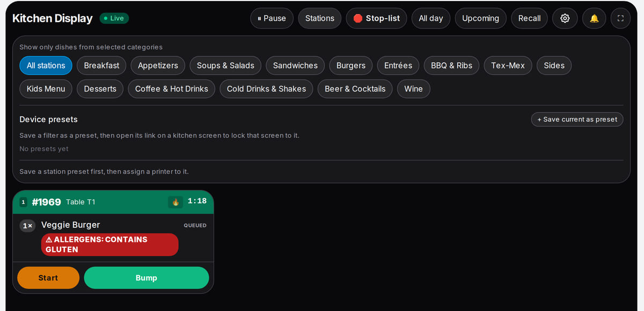644x311 pixels.
Task: Pause the kitchen display
Action: pos(272,18)
